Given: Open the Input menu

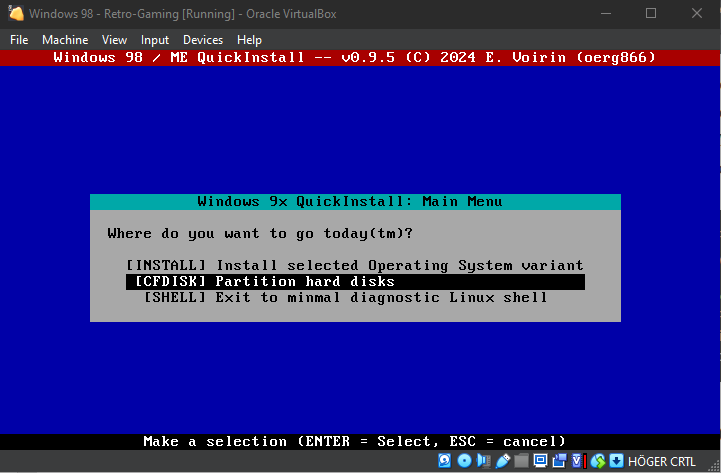Looking at the screenshot, I should [154, 40].
